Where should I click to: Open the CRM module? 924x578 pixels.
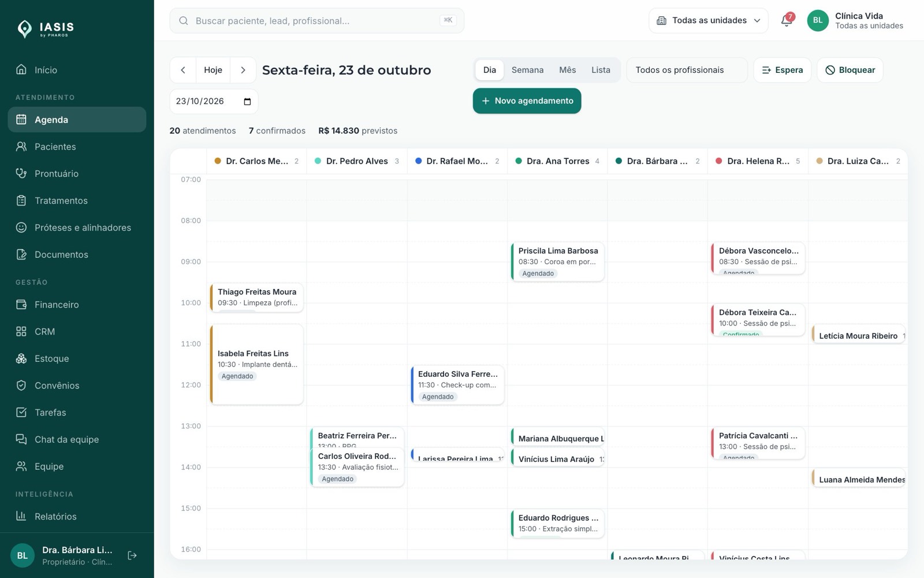click(77, 332)
